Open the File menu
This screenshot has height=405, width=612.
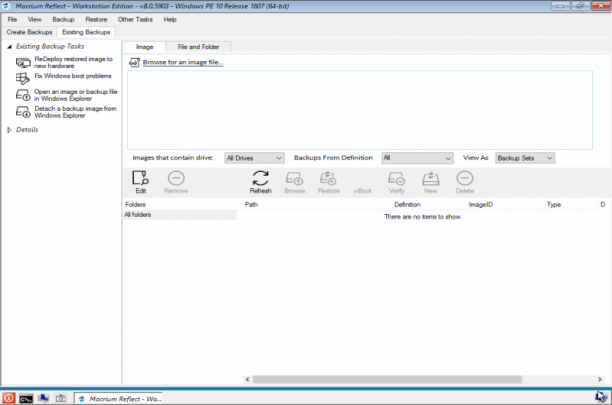[12, 20]
